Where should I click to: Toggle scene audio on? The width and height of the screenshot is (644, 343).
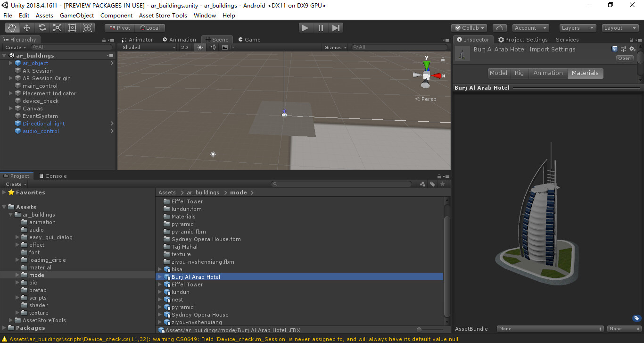pos(212,47)
